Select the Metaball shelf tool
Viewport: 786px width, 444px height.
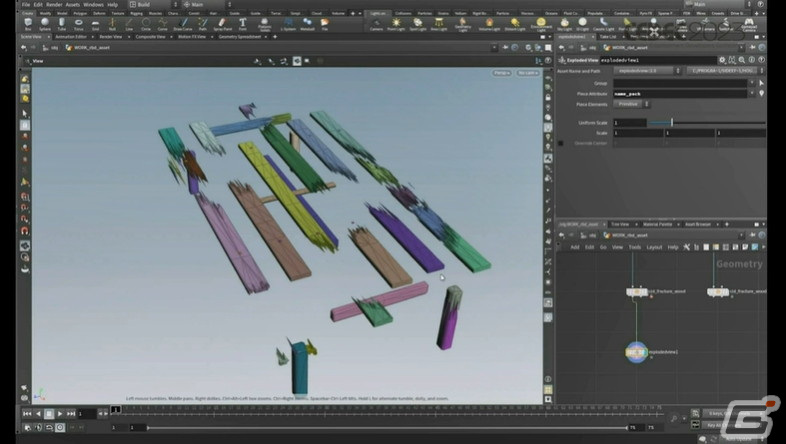tap(307, 24)
